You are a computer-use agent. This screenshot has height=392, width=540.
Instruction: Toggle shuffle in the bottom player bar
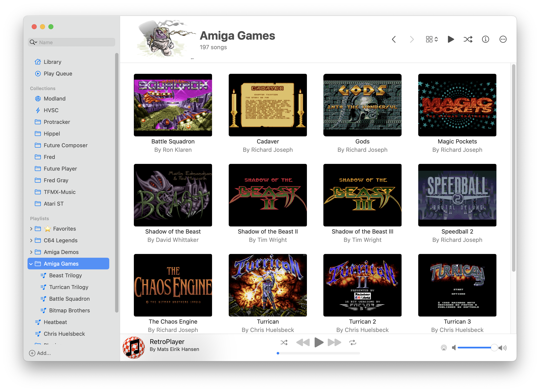click(284, 342)
